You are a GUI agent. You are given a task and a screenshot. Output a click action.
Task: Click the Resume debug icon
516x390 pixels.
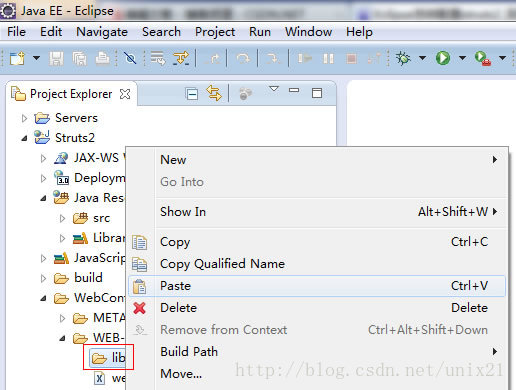[305, 59]
